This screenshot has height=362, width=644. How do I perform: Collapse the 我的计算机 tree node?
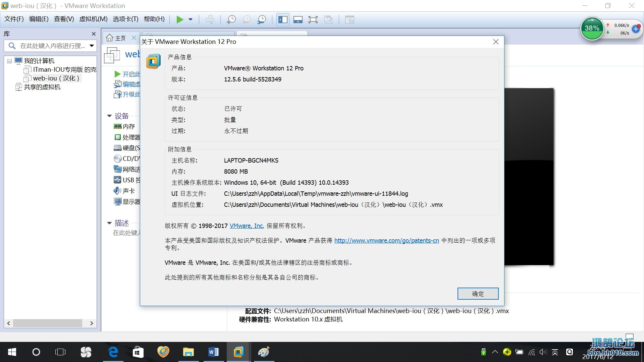(x=9, y=61)
